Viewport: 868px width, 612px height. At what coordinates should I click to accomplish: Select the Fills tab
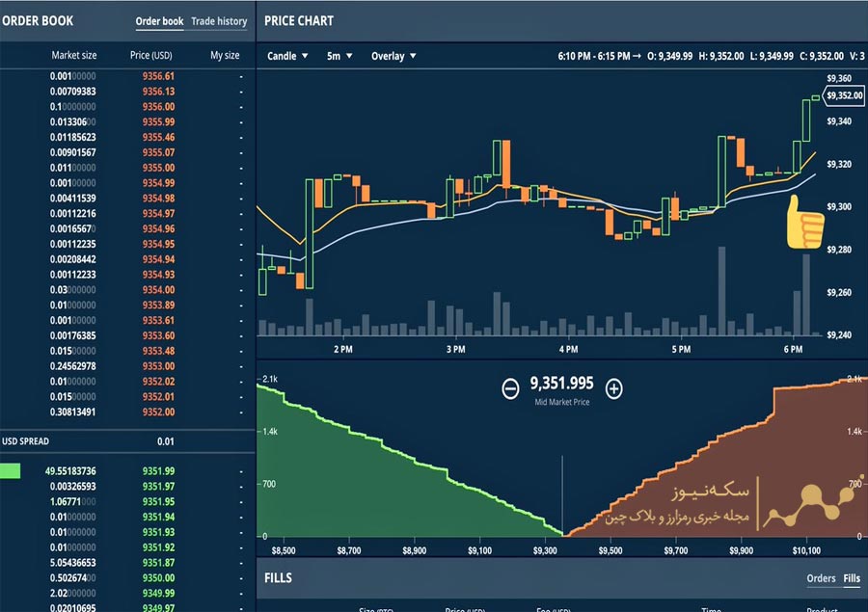852,578
